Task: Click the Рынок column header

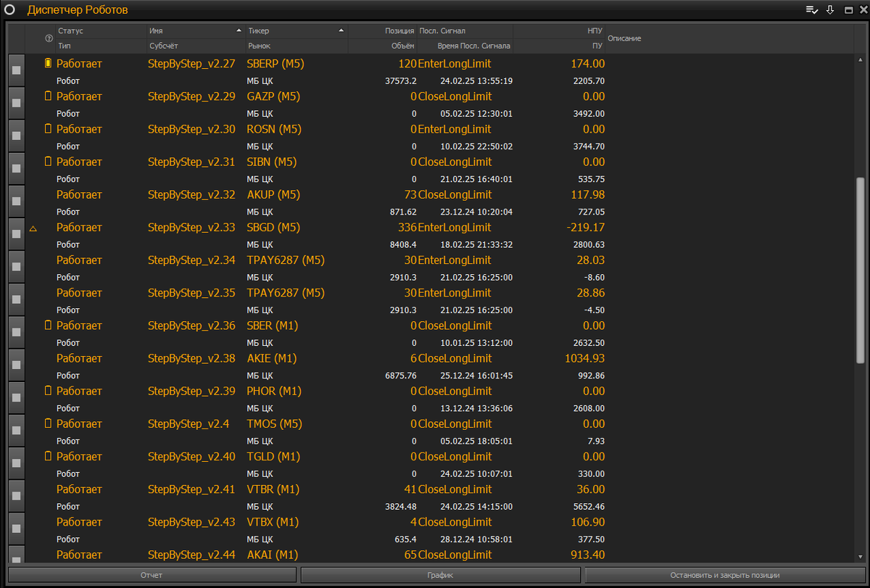Action: (259, 46)
